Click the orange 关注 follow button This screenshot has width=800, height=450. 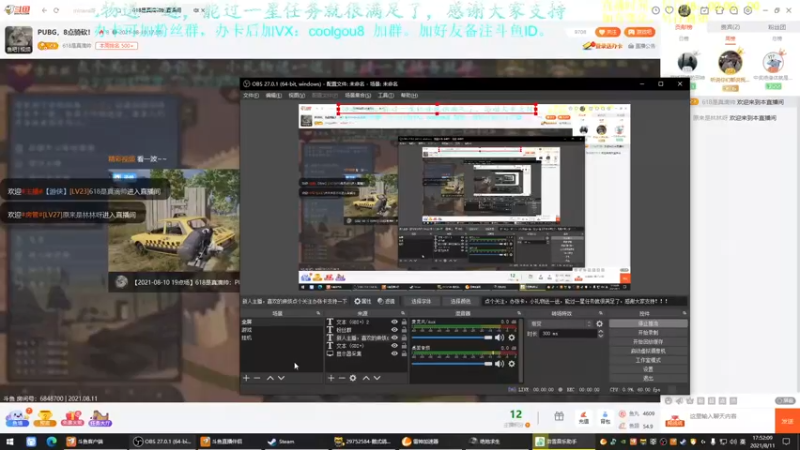click(608, 32)
